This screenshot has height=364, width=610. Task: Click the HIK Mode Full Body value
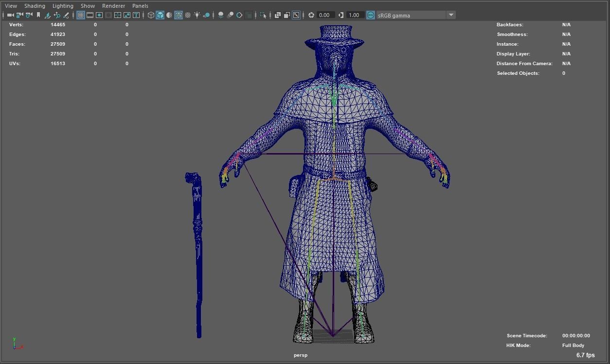pyautogui.click(x=573, y=345)
